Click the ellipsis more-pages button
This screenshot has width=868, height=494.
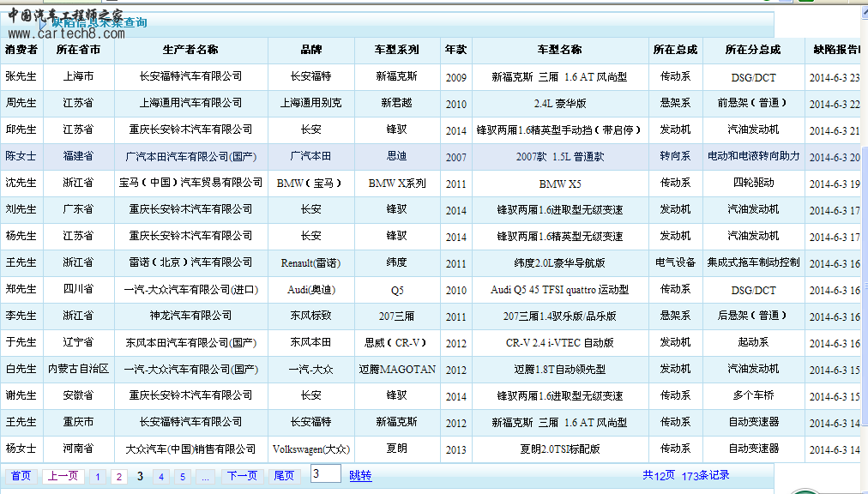click(x=205, y=477)
